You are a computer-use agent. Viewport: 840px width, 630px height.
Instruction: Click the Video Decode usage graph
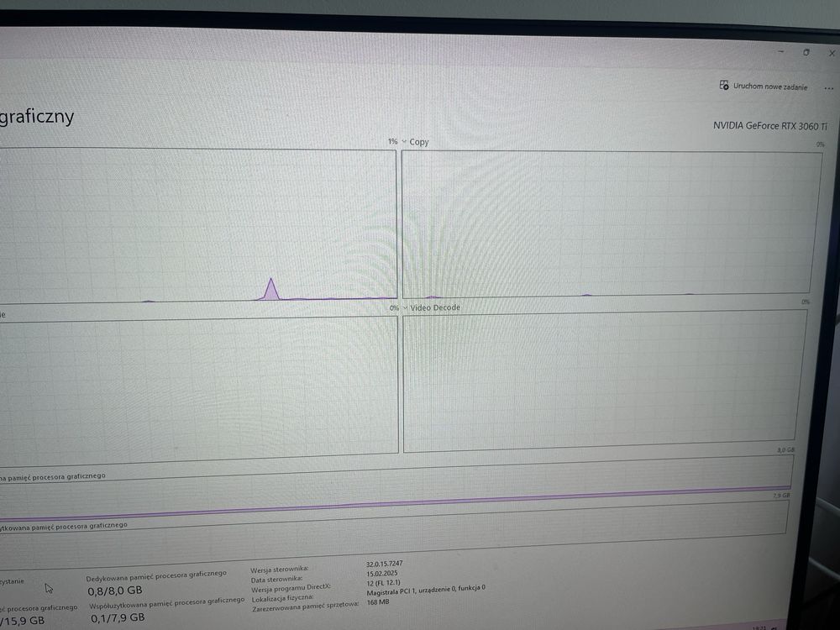(604, 381)
